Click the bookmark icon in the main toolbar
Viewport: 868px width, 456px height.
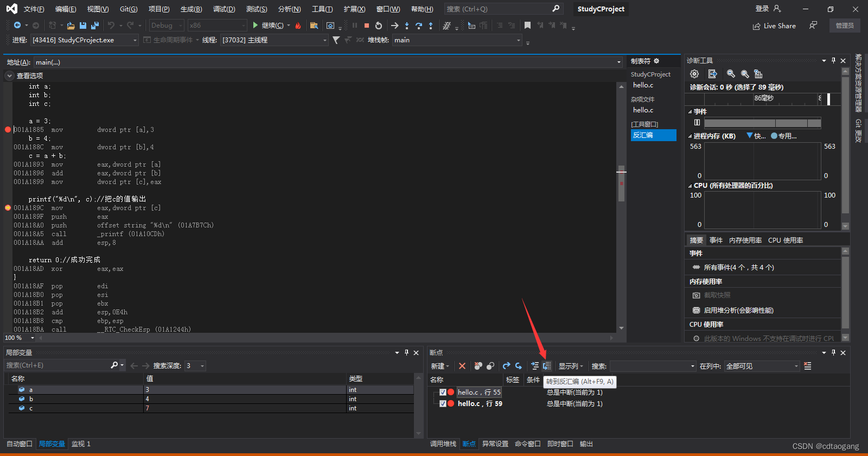click(x=527, y=26)
